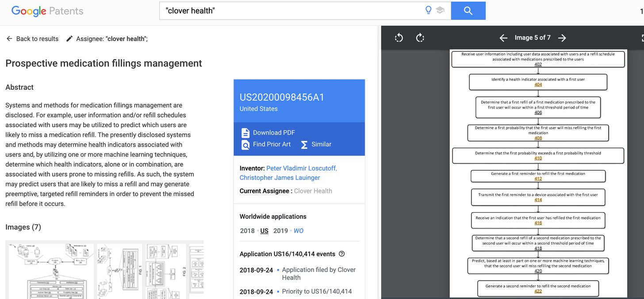Click the Find Prior Art magnifier icon
The width and height of the screenshot is (644, 299).
click(x=245, y=145)
